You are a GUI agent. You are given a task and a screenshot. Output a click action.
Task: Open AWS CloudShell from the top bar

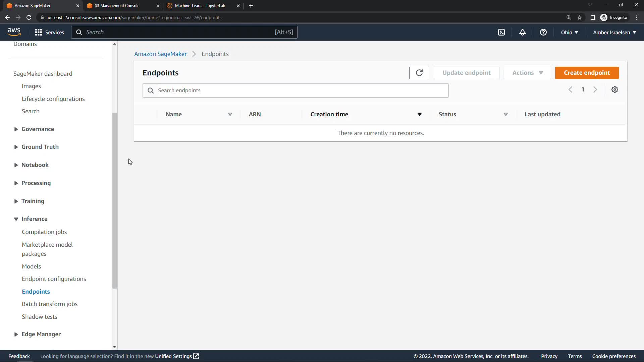[501, 32]
